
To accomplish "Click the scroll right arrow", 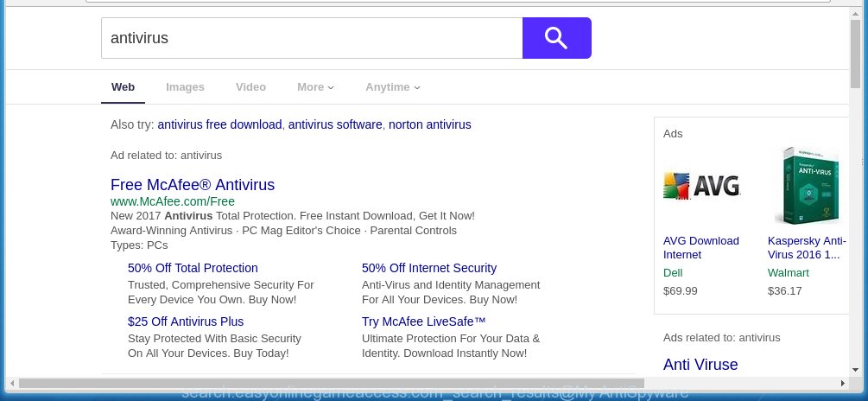I will 843,383.
